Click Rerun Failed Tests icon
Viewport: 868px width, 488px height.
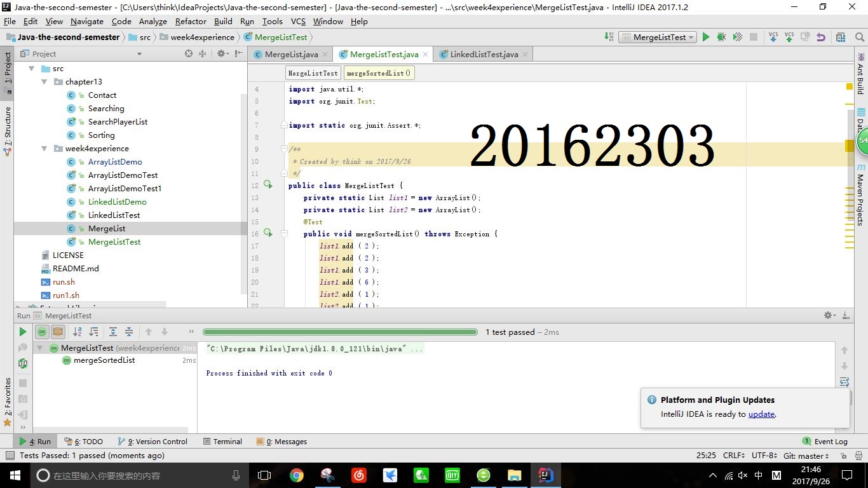(23, 348)
